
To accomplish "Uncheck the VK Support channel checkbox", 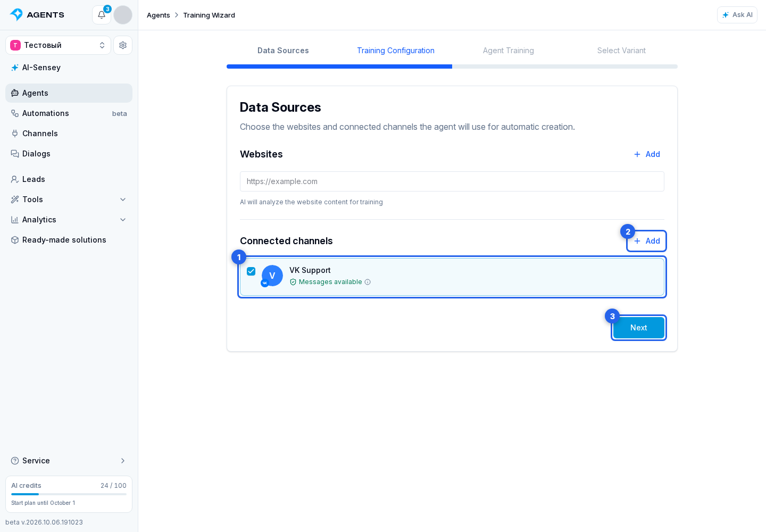I will coord(251,271).
